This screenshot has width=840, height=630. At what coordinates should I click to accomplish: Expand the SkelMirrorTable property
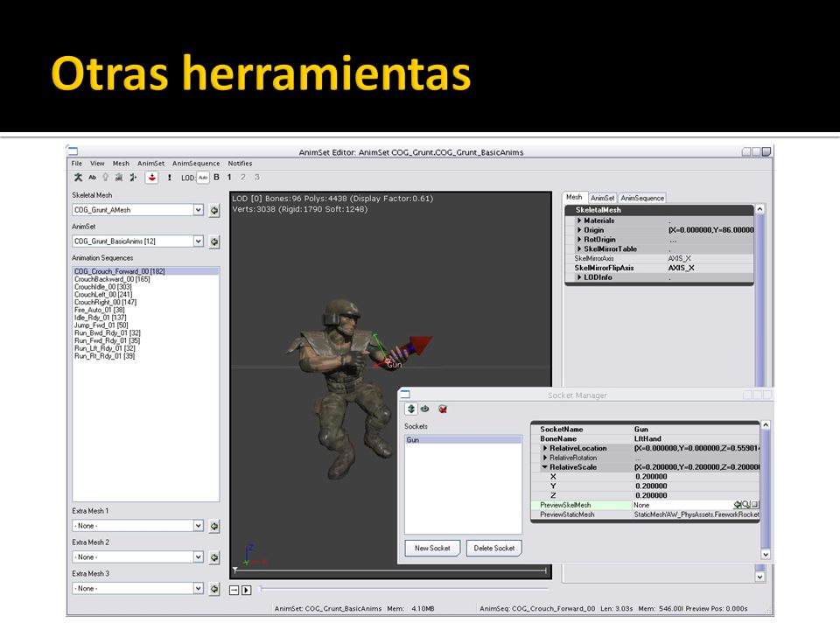click(x=579, y=249)
